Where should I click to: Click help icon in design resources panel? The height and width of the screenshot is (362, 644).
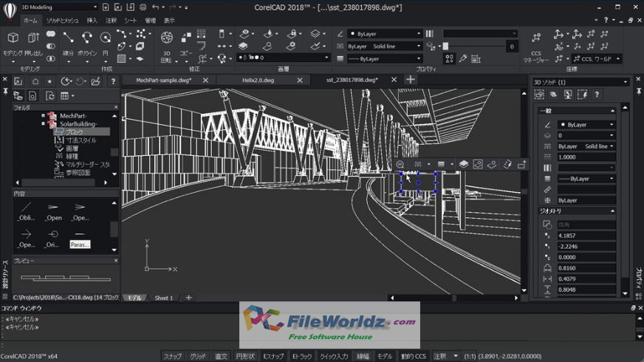(x=113, y=81)
